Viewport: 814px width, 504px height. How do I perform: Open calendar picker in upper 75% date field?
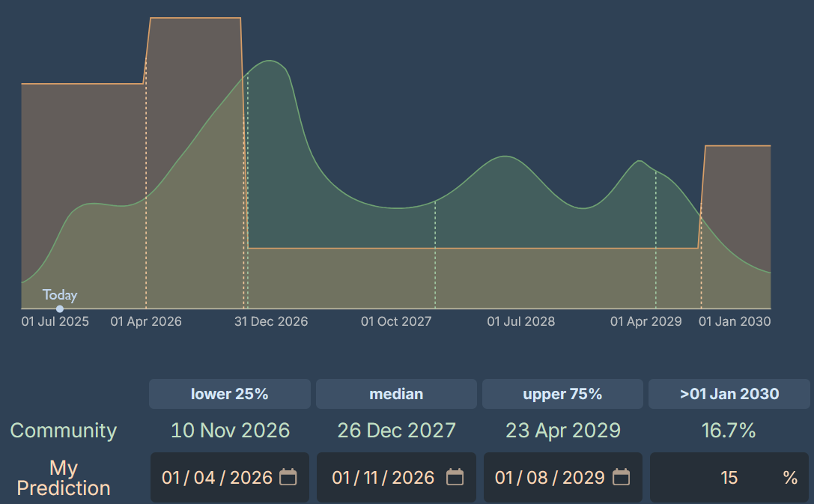coord(621,477)
